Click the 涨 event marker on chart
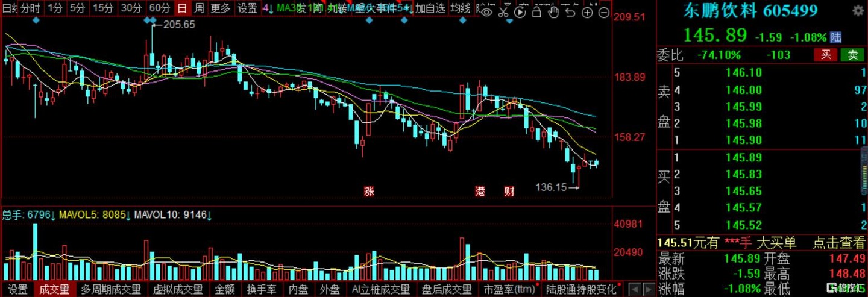868x297 pixels. [x=368, y=192]
